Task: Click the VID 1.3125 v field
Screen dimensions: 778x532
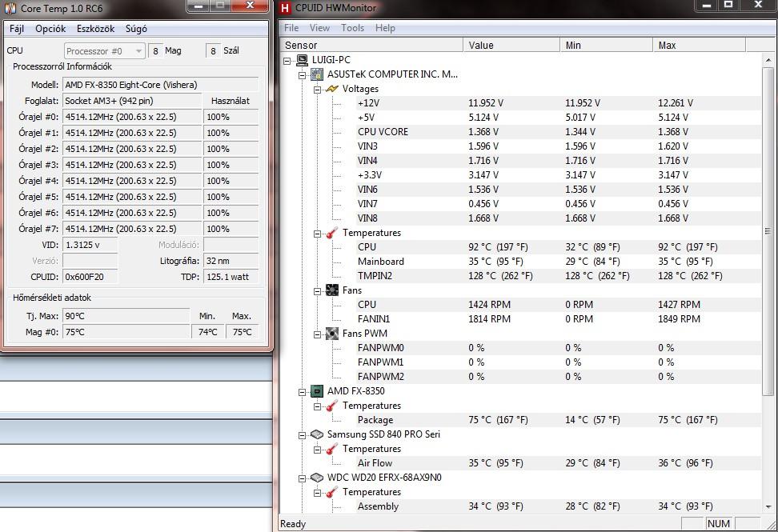Action: click(x=90, y=245)
